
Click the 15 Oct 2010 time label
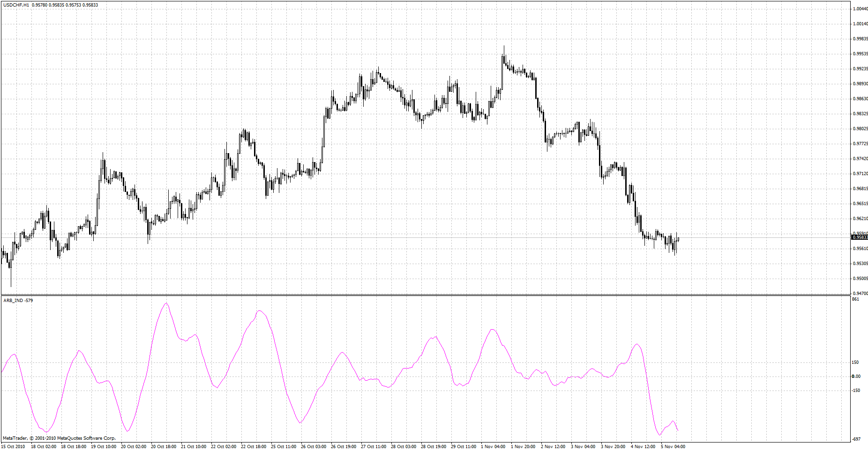[13, 447]
